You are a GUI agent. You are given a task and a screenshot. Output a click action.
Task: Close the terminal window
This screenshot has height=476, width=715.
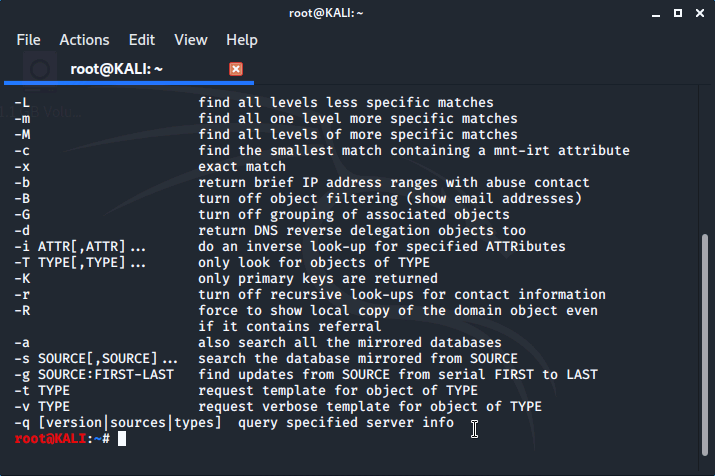700,13
